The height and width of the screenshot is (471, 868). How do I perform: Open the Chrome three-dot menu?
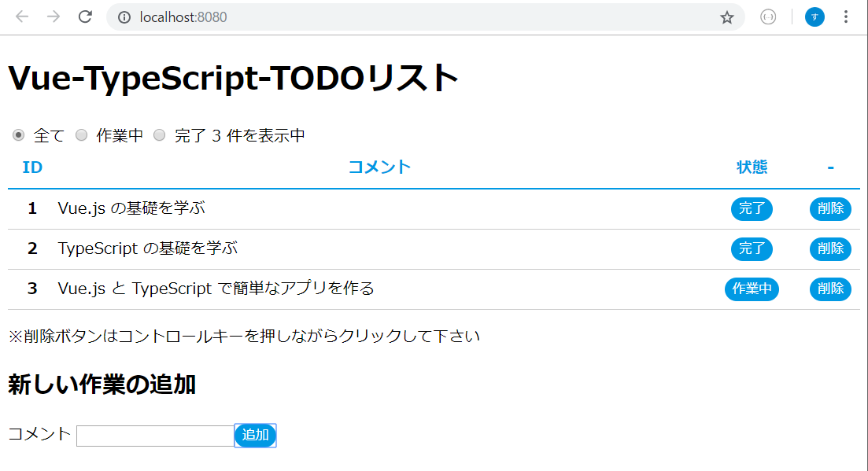(x=845, y=17)
